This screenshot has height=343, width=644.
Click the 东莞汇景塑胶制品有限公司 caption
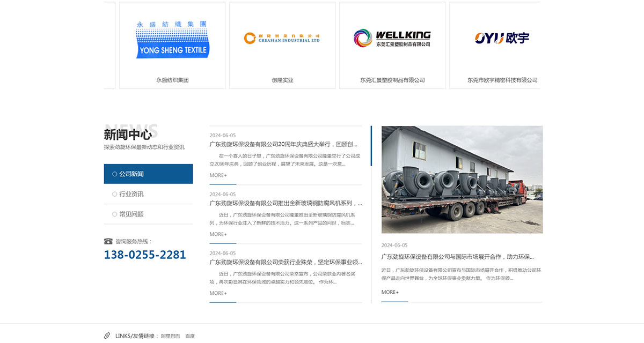pyautogui.click(x=392, y=79)
